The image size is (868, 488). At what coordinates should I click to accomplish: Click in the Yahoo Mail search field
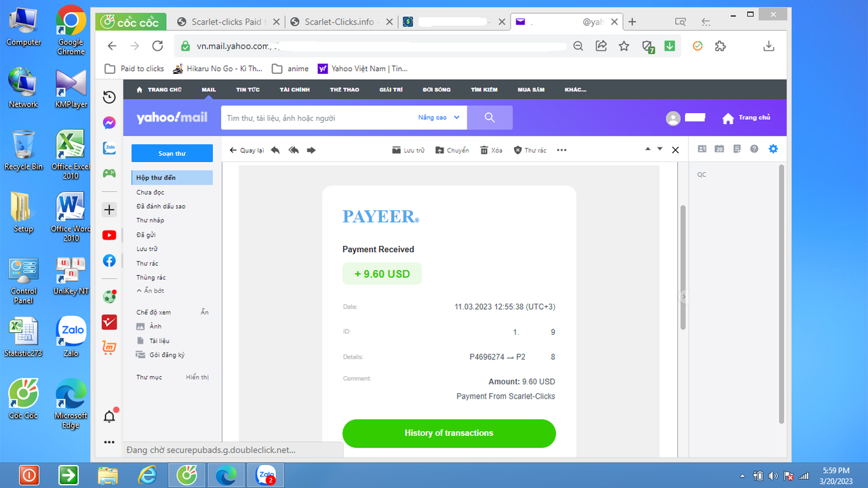[x=319, y=118]
